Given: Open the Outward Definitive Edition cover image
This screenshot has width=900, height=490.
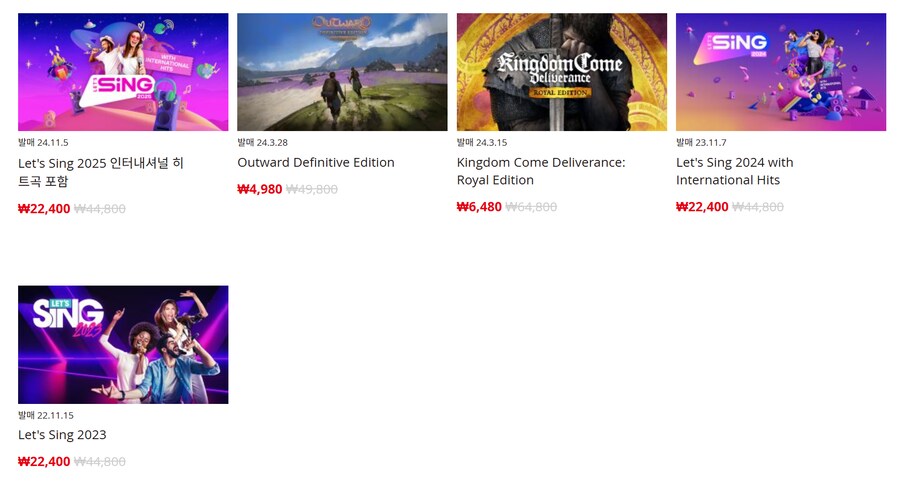Looking at the screenshot, I should pyautogui.click(x=342, y=72).
